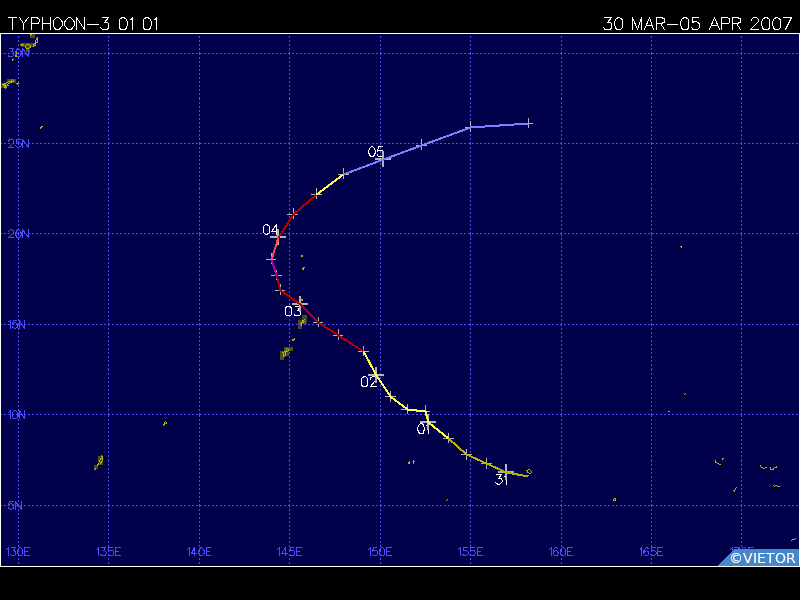Click the 30 MAR-05 APR 2007 date range
The width and height of the screenshot is (800, 600).
tap(699, 23)
